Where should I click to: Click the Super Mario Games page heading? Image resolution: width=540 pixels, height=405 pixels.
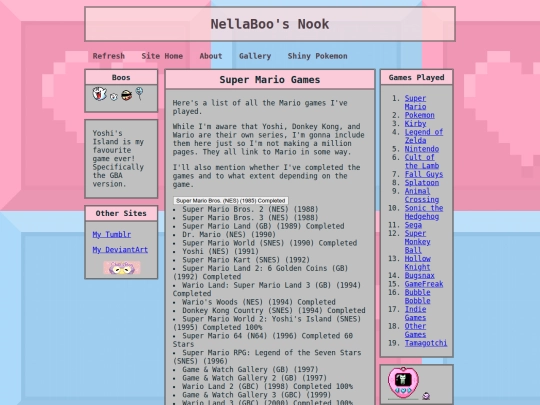[270, 80]
